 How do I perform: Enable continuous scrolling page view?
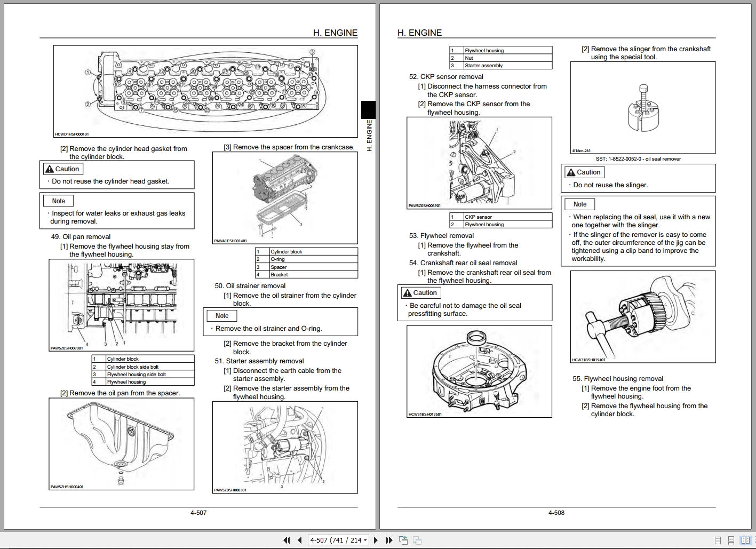(x=731, y=540)
